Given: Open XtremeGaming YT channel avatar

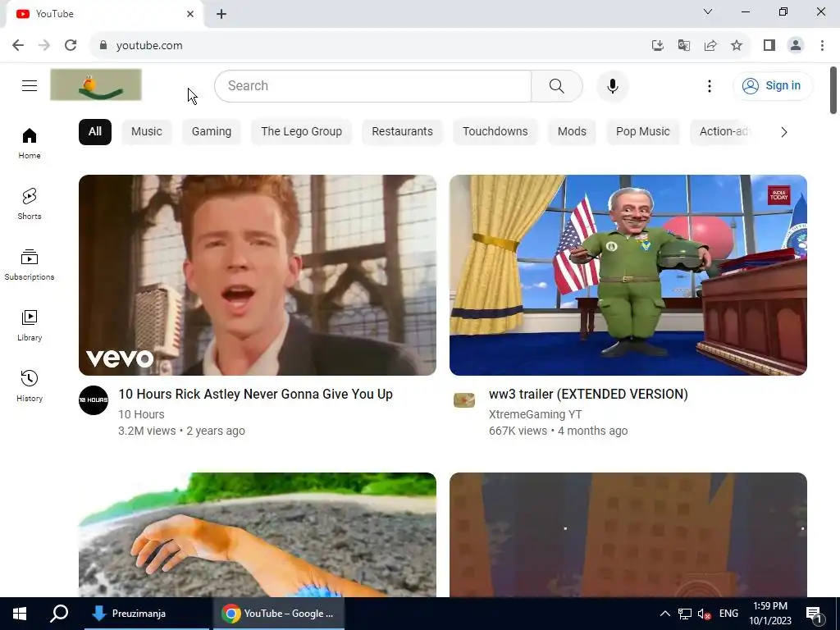Looking at the screenshot, I should tap(464, 400).
